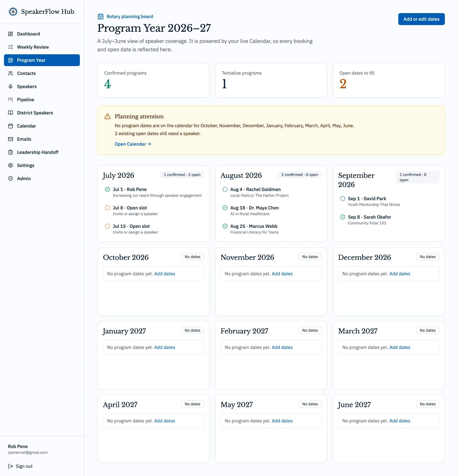The width and height of the screenshot is (458, 476).
Task: Click the Speakers microphone icon
Action: (x=10, y=87)
